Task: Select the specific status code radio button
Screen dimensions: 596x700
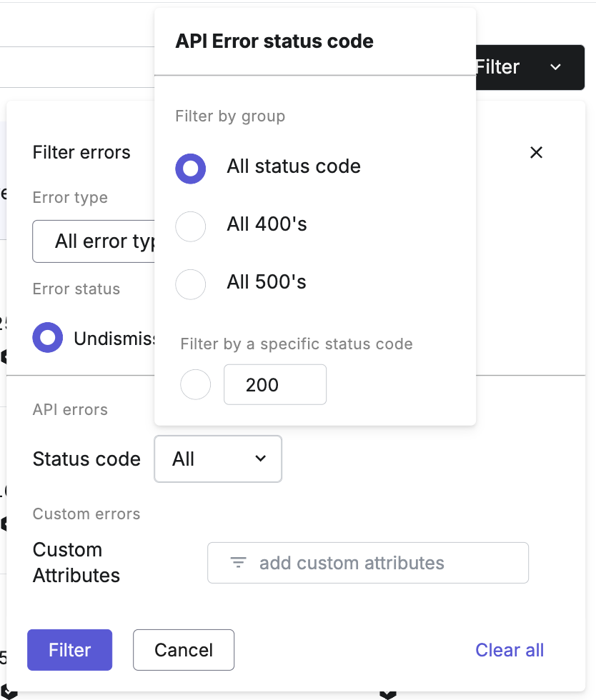Action: tap(195, 384)
